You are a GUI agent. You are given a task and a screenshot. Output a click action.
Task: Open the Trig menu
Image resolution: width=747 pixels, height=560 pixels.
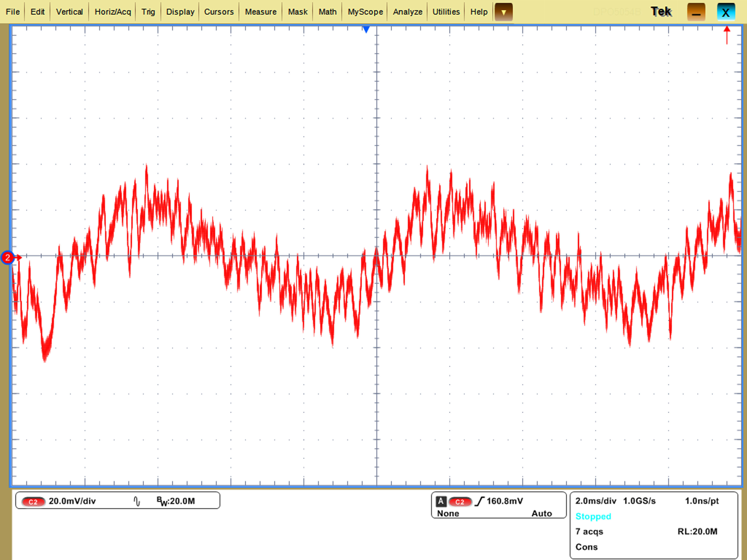click(x=148, y=12)
